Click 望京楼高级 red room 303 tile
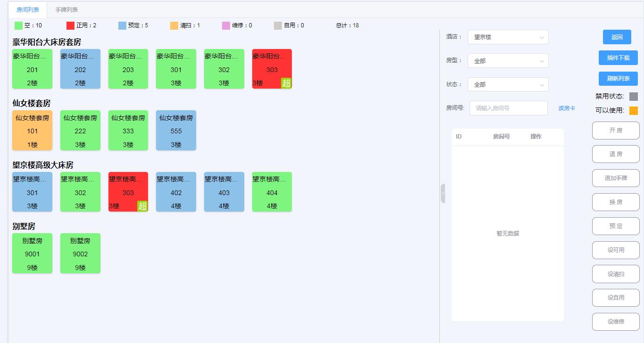Screen dimensions: 644x343 tap(128, 192)
